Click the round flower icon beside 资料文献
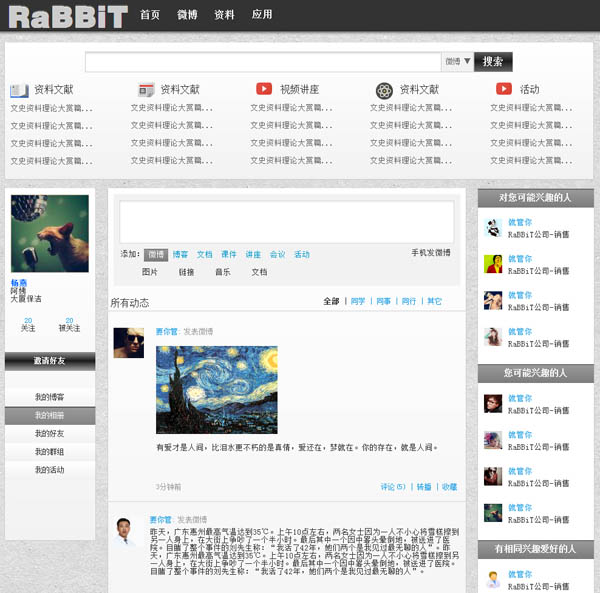The image size is (600, 593). click(384, 91)
